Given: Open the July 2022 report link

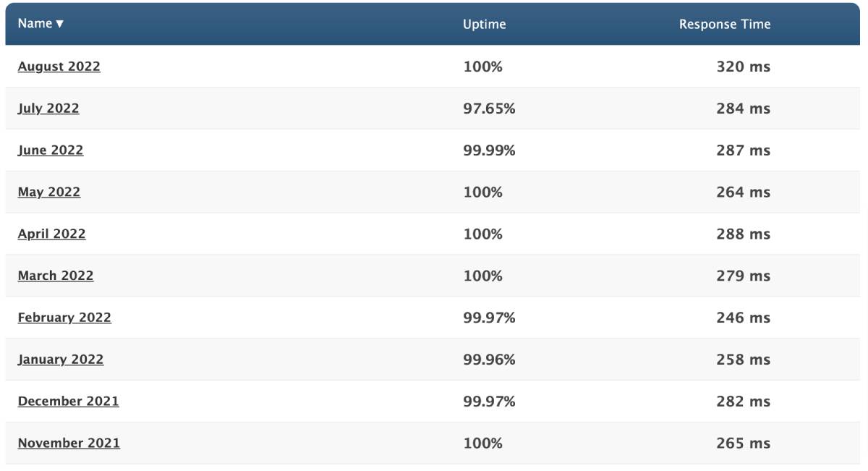Looking at the screenshot, I should [48, 109].
